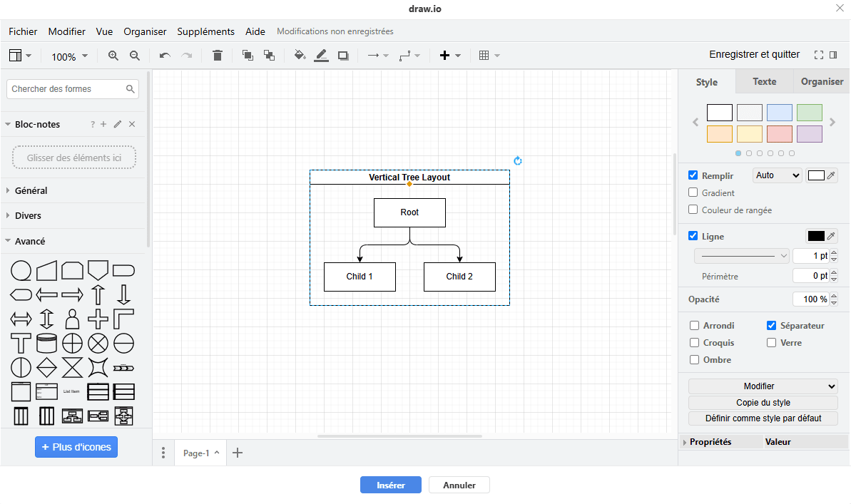The height and width of the screenshot is (504, 851).
Task: Click the undo arrow icon
Action: [x=165, y=56]
